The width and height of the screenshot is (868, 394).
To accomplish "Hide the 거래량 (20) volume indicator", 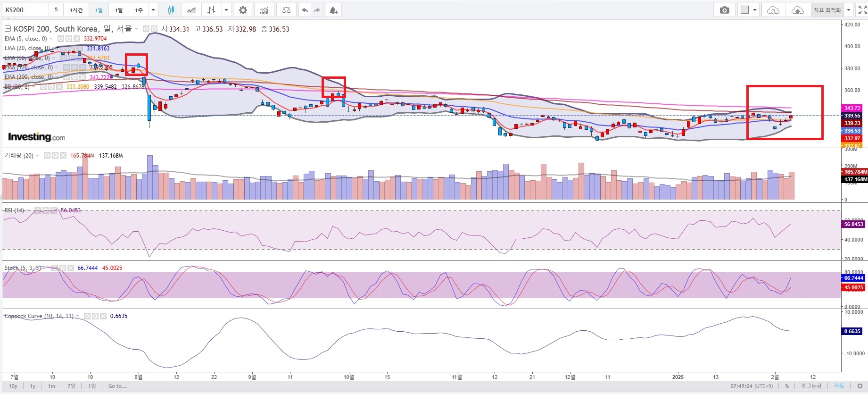I will [47, 155].
